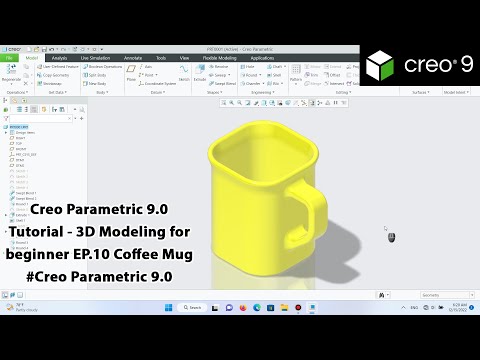Screen dimensions: 480x360
Task: Switch to the Model tab
Action: (32, 58)
